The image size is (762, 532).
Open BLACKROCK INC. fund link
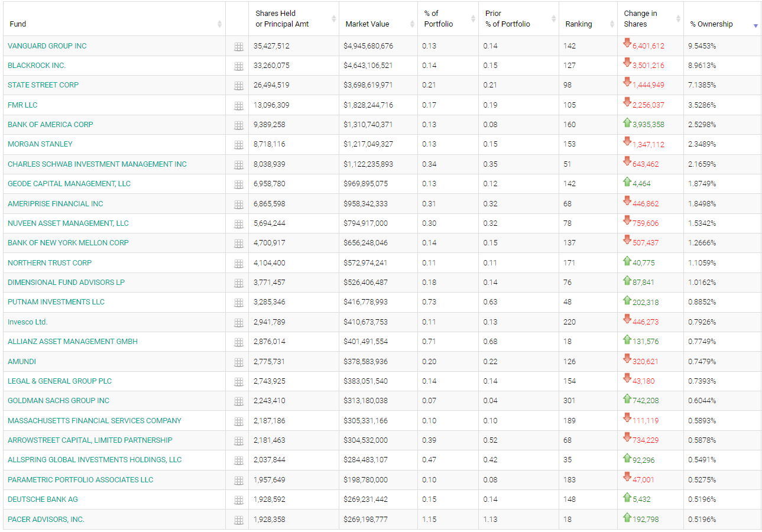point(37,66)
